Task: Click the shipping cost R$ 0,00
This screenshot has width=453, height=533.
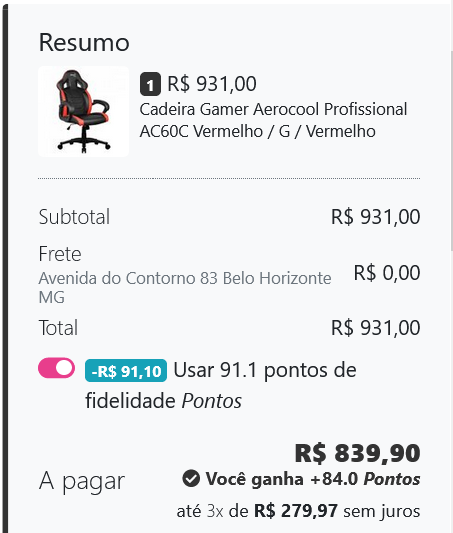Action: click(x=387, y=273)
